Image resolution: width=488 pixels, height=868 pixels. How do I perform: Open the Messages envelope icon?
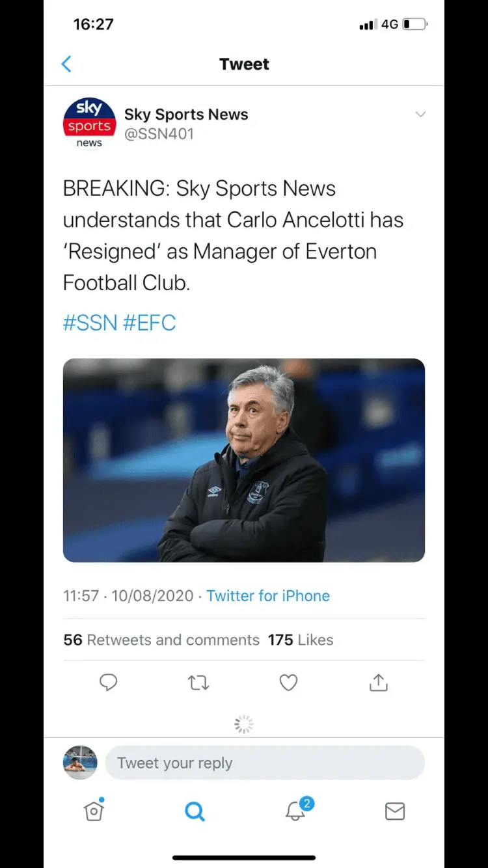click(395, 811)
